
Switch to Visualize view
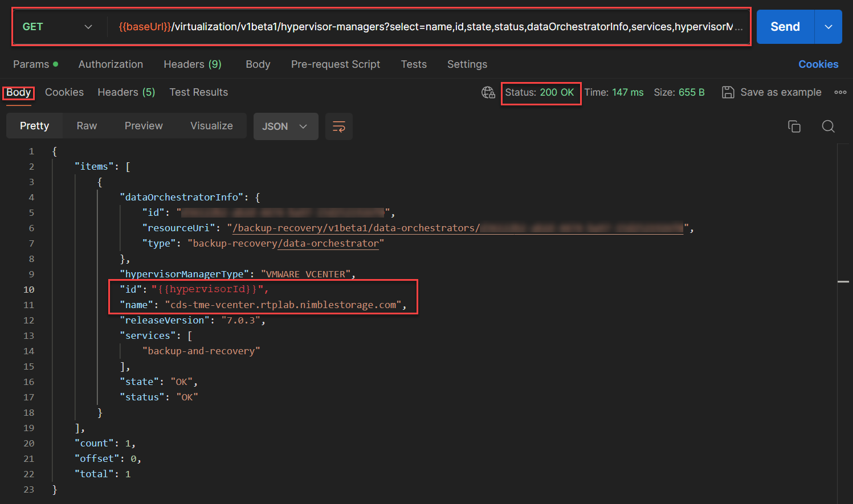(211, 126)
